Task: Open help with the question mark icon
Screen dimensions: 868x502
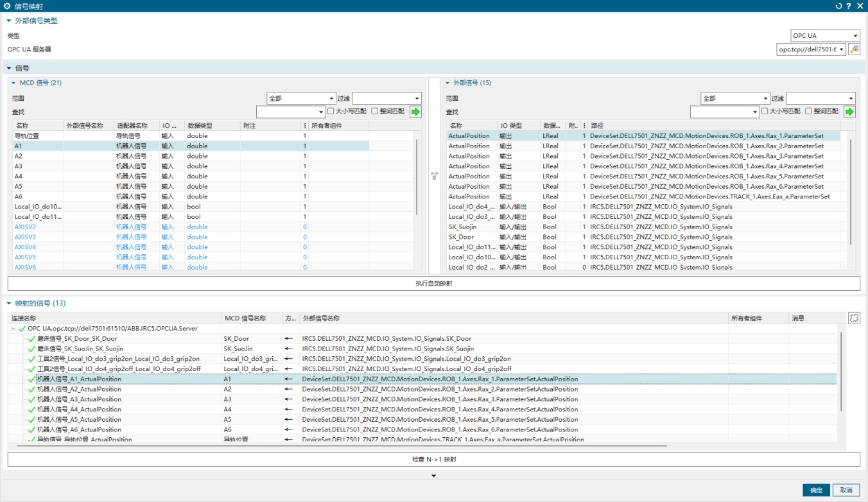Action: click(x=849, y=6)
